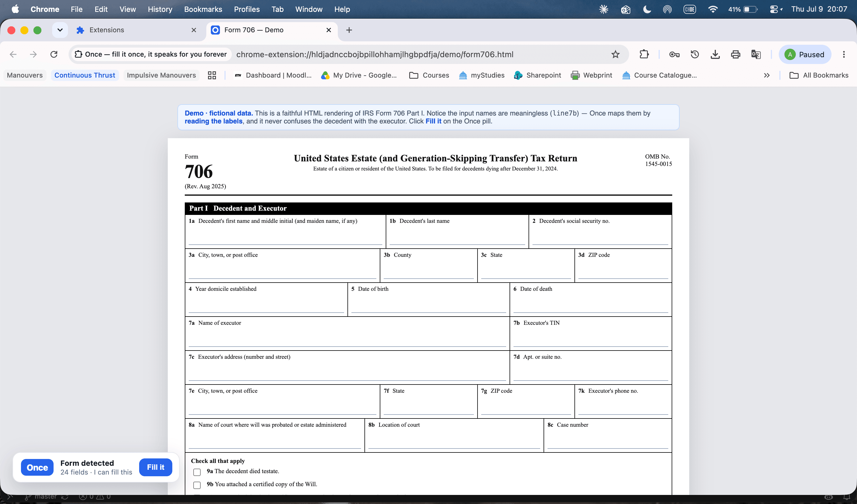Screen dimensions: 857x504
Task: Open the password key manager icon
Action: click(674, 54)
